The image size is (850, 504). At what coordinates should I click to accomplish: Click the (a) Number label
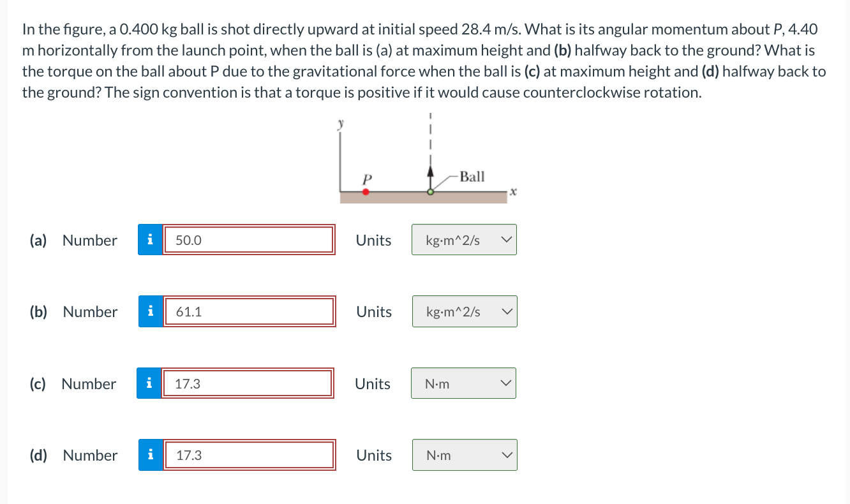click(73, 241)
